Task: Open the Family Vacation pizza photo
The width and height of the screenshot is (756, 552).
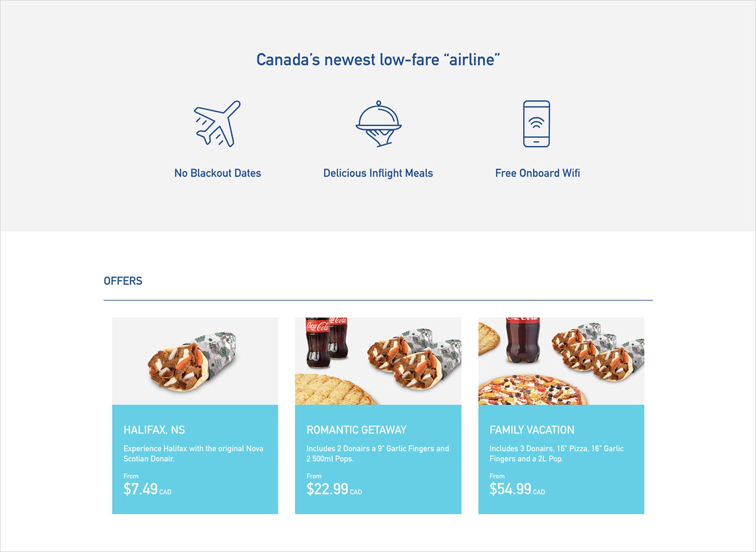Action: tap(561, 361)
